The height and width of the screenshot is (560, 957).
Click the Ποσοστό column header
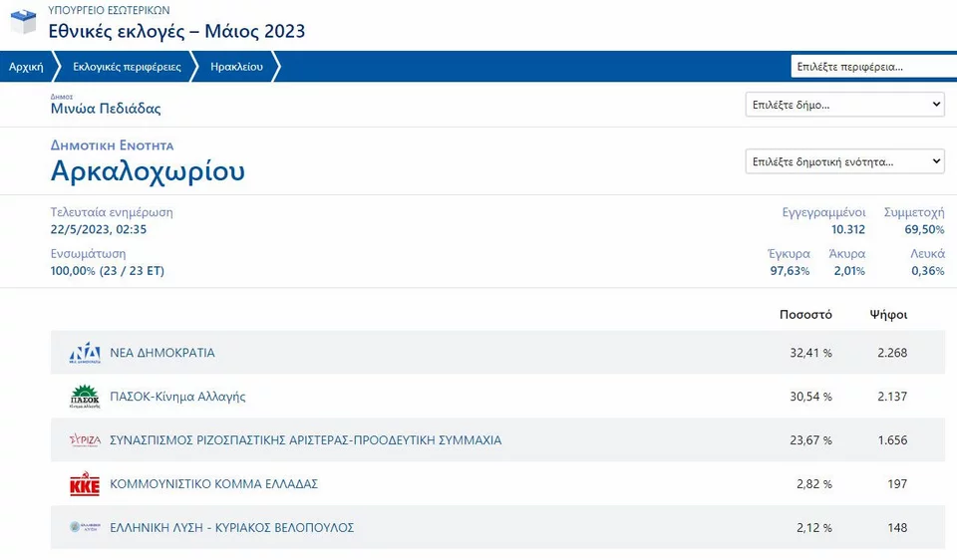(x=805, y=315)
